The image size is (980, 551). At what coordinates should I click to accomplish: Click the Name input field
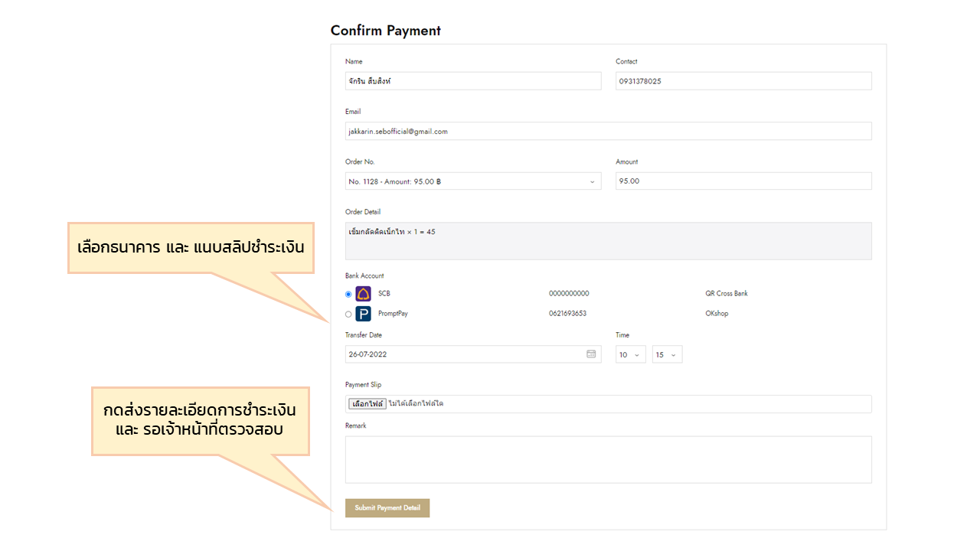[472, 81]
